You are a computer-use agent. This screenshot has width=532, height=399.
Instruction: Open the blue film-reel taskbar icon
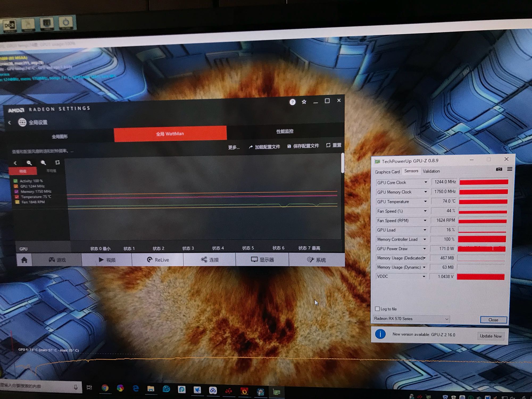pos(166,389)
